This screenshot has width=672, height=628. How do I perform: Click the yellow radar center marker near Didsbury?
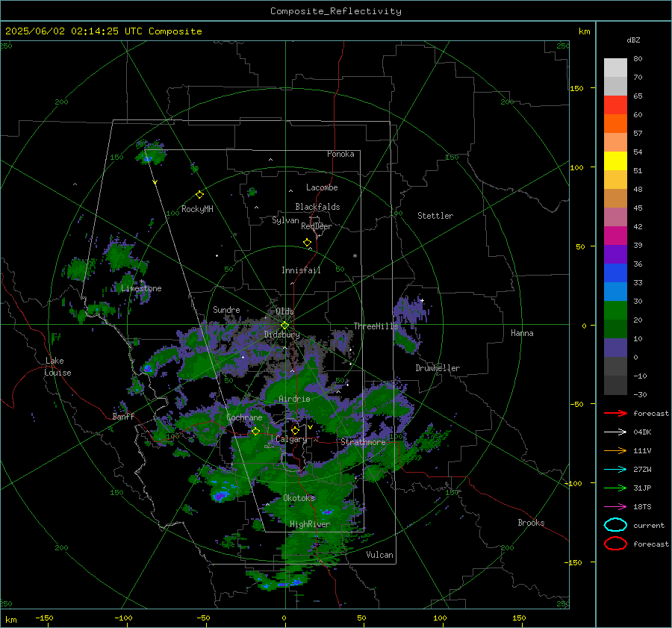tap(284, 326)
